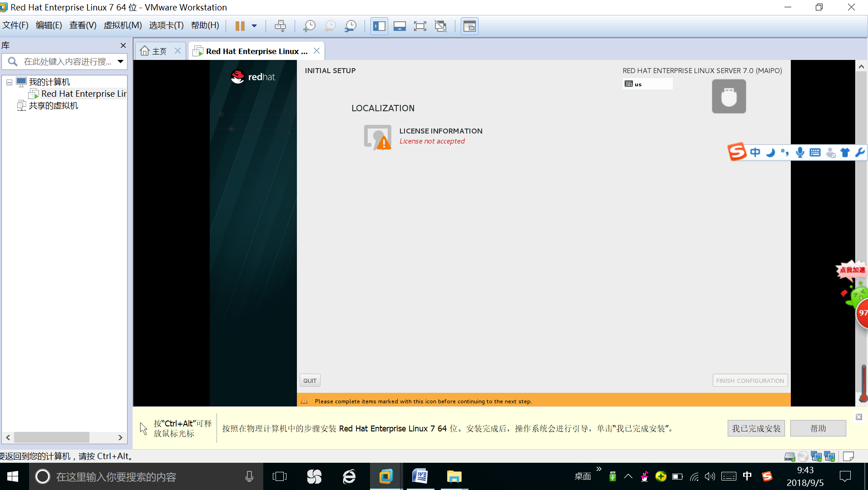The width and height of the screenshot is (868, 490).
Task: Open the library search filter dropdown
Action: pos(121,61)
